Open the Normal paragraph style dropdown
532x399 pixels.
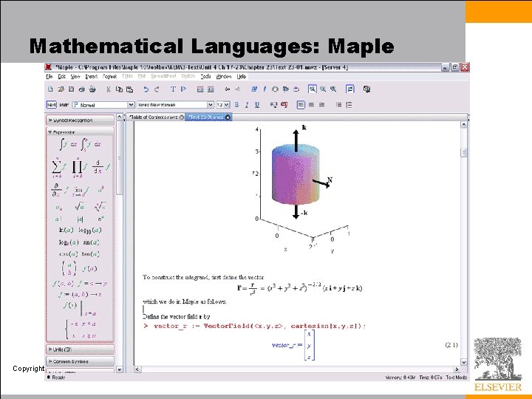(131, 105)
